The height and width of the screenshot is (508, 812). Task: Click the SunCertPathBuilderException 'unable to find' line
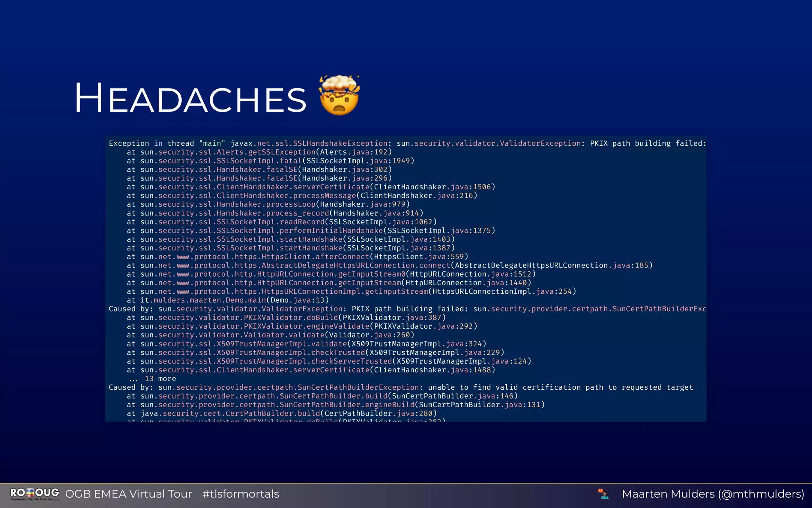400,387
